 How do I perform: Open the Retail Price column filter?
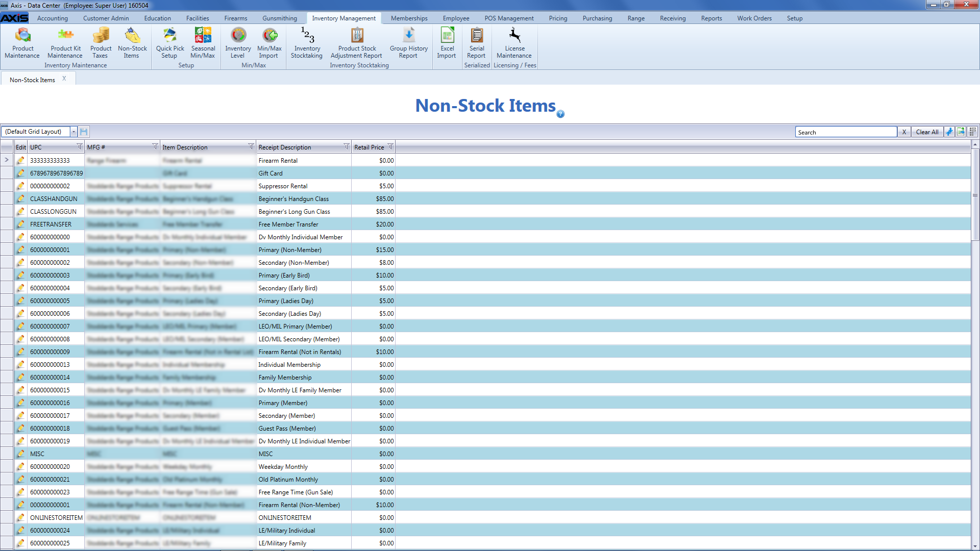click(x=390, y=146)
